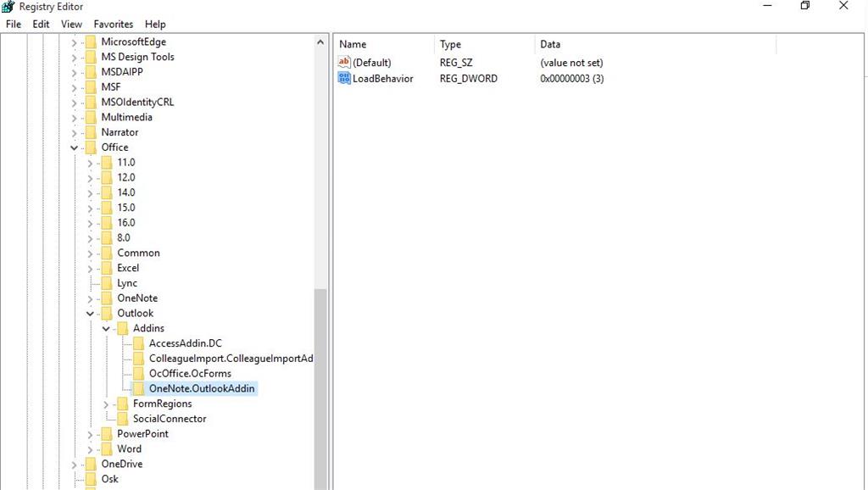Viewport: 868px width, 490px height.
Task: Expand the MS Design Tools key
Action: (x=75, y=58)
